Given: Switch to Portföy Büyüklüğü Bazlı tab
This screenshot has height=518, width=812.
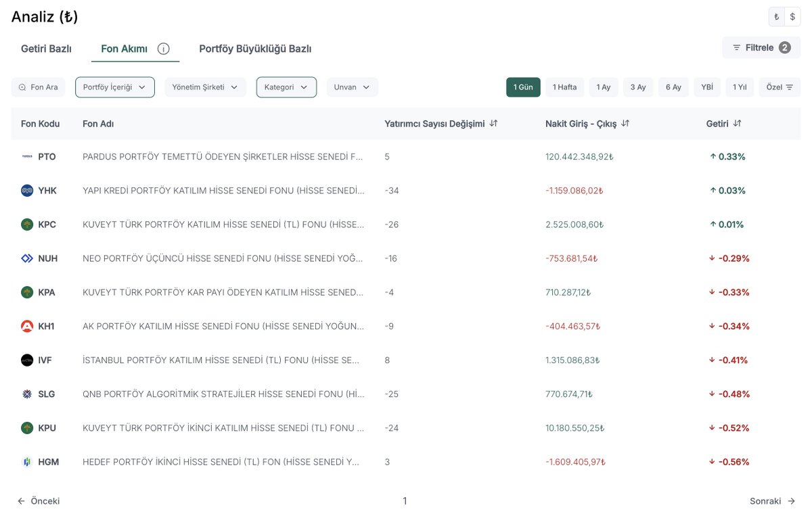Looking at the screenshot, I should click(255, 49).
